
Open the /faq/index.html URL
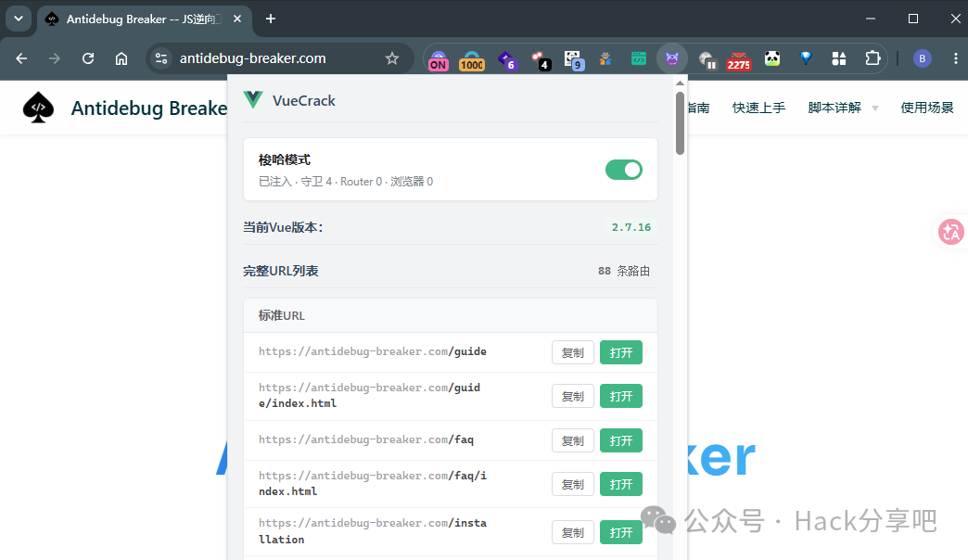(621, 485)
